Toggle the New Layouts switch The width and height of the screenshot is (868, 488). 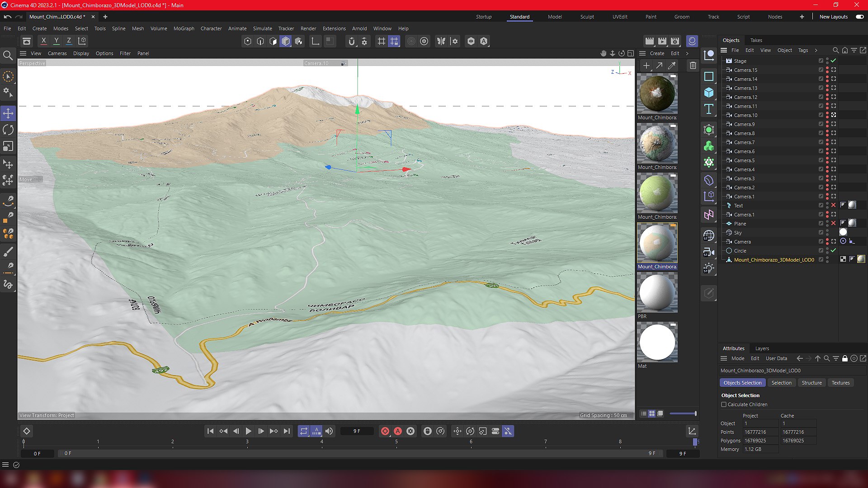(x=860, y=17)
